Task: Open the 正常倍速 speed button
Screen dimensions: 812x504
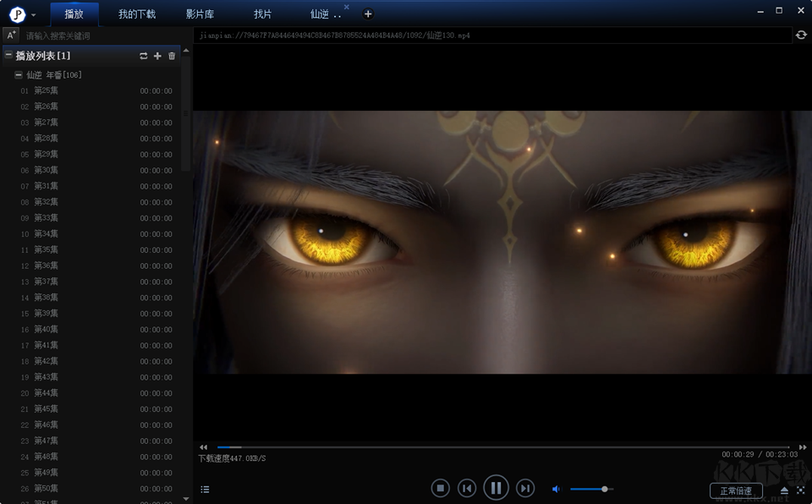Action: (736, 490)
